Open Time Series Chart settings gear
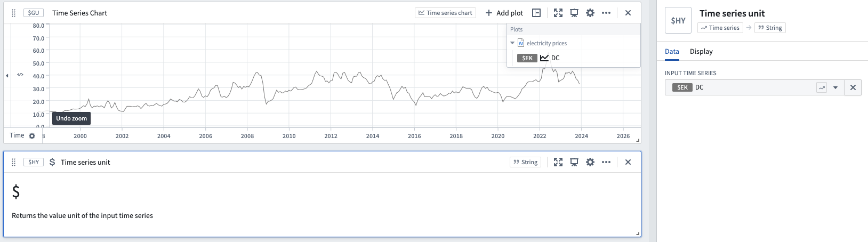868x242 pixels. click(590, 13)
